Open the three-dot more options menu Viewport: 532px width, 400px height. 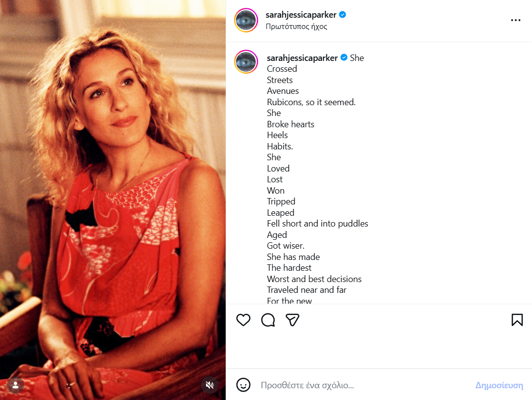pos(515,20)
